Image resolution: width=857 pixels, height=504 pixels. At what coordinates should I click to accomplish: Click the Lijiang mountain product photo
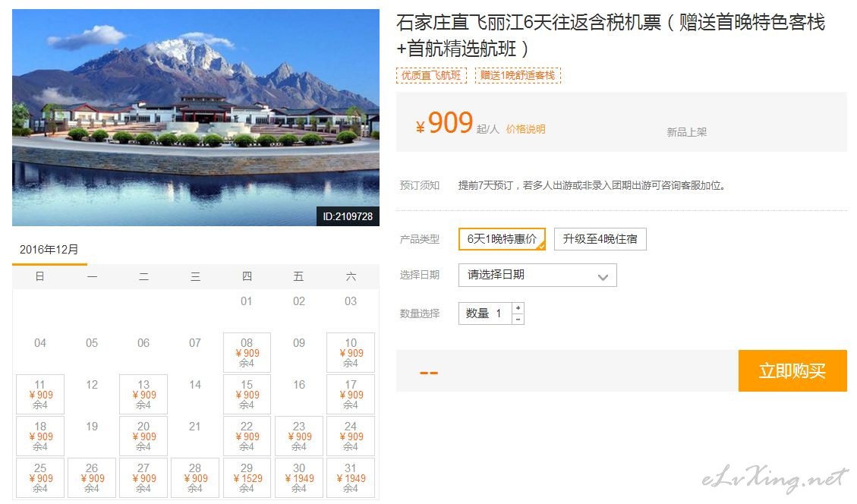pyautogui.click(x=196, y=118)
